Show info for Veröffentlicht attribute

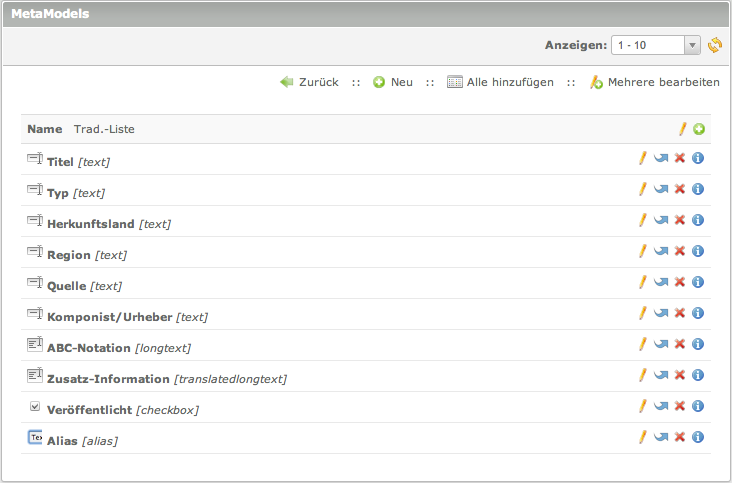tap(698, 406)
